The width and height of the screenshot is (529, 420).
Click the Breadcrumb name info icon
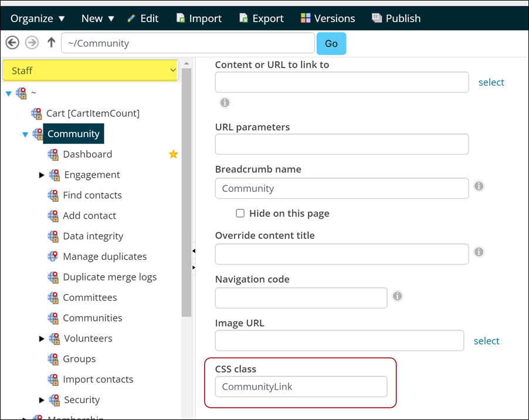(x=479, y=186)
